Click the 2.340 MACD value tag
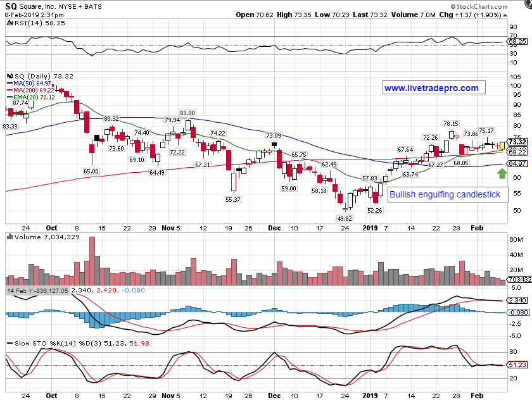 517,301
